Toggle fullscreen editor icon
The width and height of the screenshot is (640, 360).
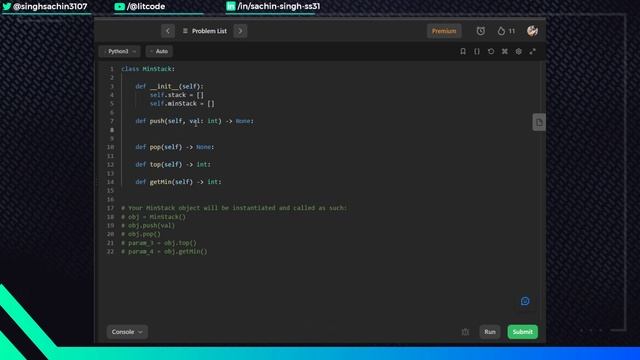pyautogui.click(x=532, y=51)
